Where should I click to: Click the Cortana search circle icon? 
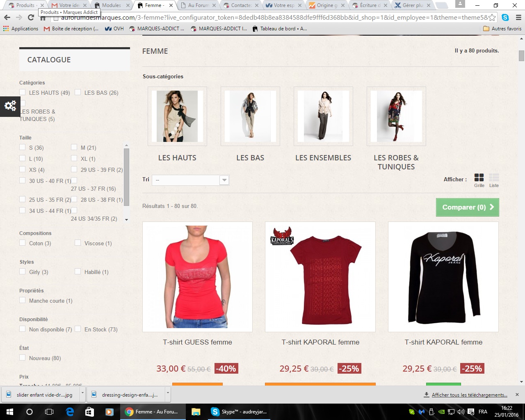click(30, 412)
